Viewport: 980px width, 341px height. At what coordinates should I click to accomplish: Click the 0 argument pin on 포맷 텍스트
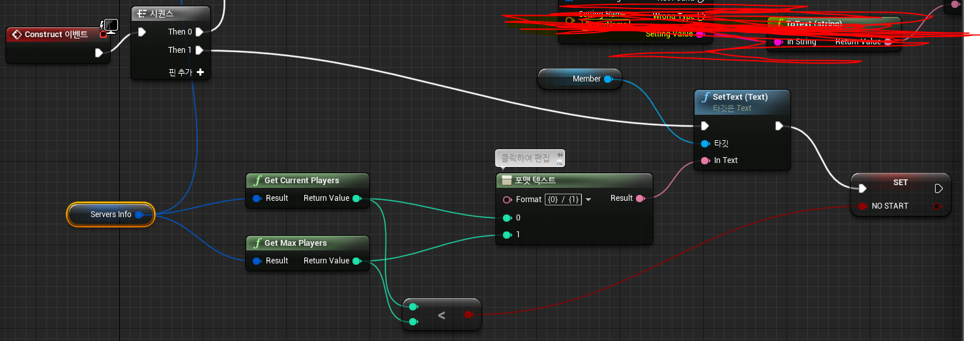[x=508, y=218]
